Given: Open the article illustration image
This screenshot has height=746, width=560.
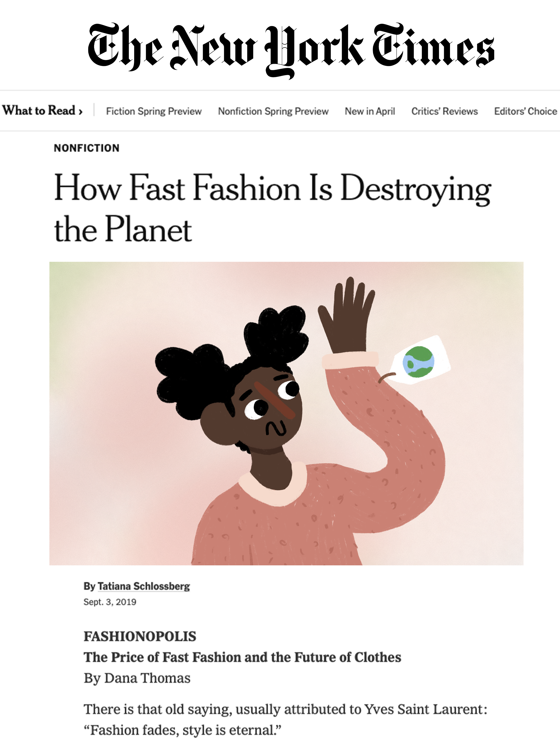Looking at the screenshot, I should tap(286, 414).
